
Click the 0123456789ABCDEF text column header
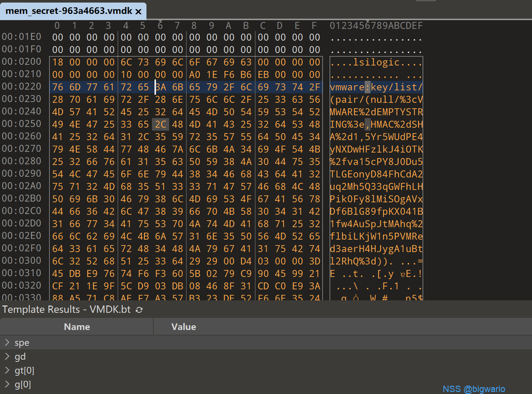pos(376,26)
